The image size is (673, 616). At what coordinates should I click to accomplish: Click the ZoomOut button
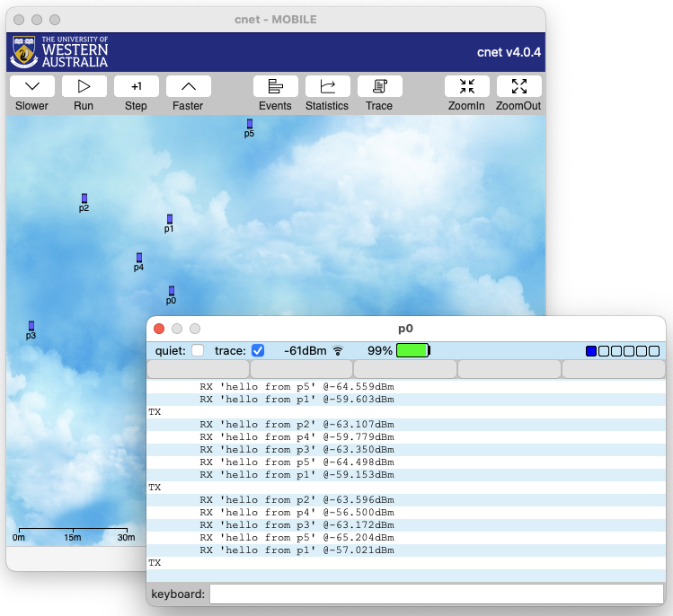(x=519, y=86)
